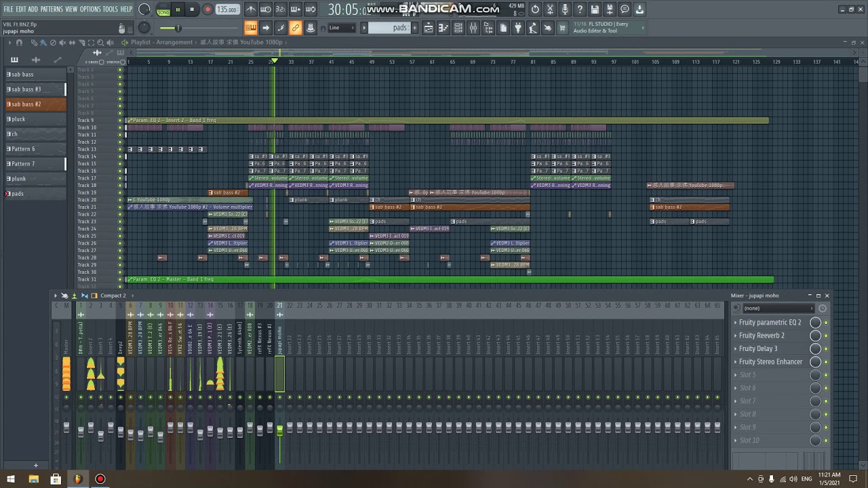Open the playlist view icon

pyautogui.click(x=429, y=28)
